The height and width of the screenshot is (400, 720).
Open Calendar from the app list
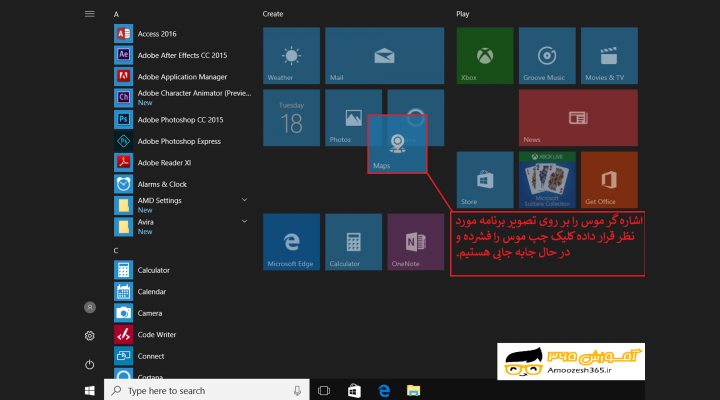tap(183, 292)
